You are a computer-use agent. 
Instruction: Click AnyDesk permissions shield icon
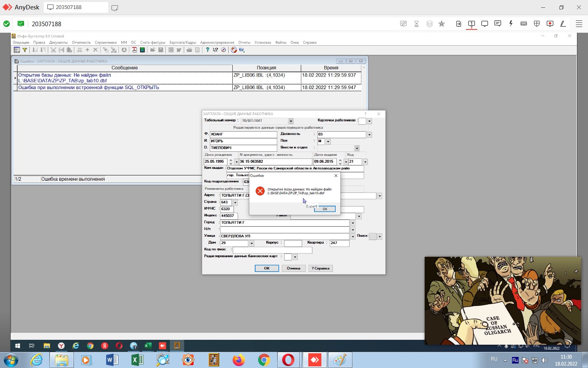tap(537, 24)
